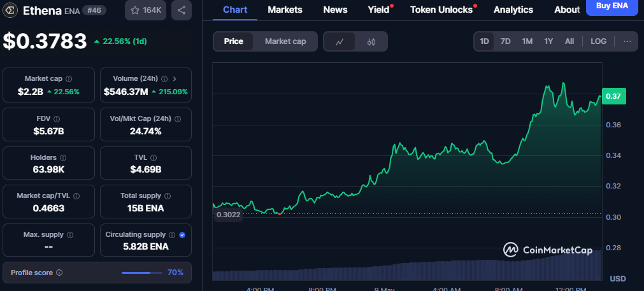Viewport: 644px width, 291px height.
Task: Select the 1D time range
Action: [x=484, y=41]
